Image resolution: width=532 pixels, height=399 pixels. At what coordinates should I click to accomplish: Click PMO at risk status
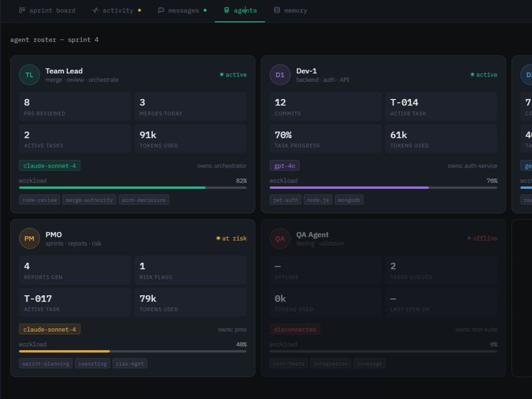coord(231,238)
